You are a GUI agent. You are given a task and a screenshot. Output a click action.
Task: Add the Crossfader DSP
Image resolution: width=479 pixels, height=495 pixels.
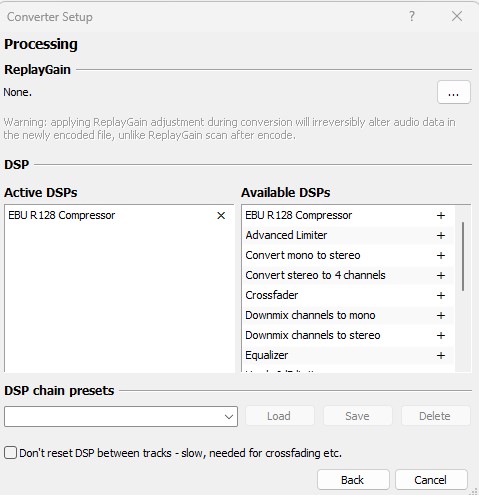tap(441, 296)
